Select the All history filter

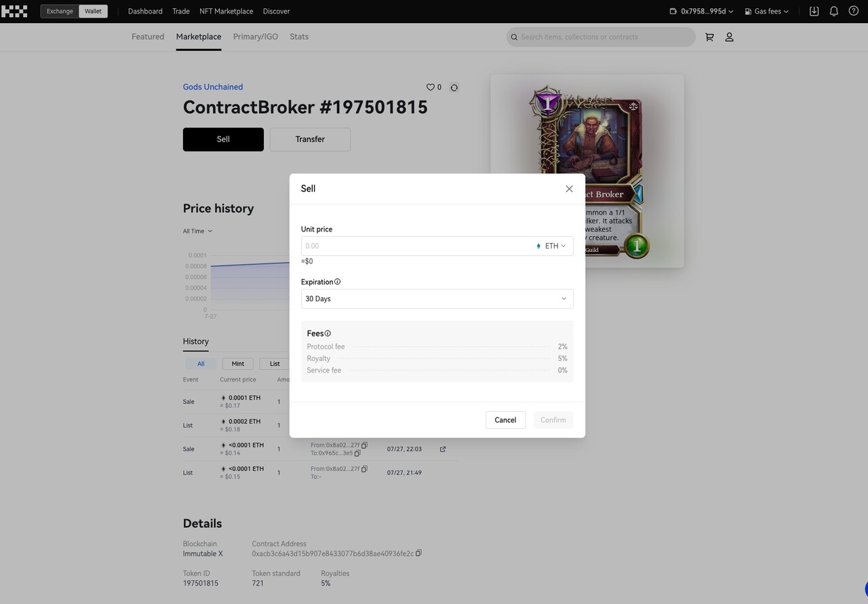click(201, 364)
